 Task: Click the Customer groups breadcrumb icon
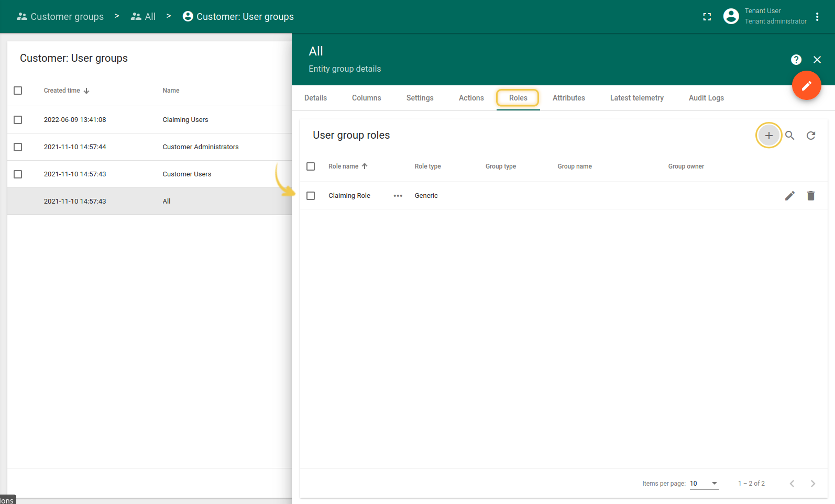(21, 17)
